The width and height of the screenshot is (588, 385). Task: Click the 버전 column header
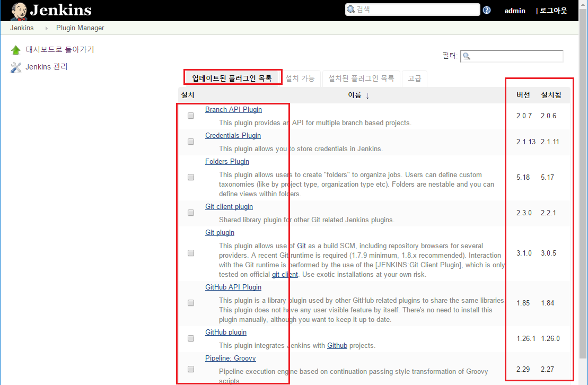click(523, 95)
